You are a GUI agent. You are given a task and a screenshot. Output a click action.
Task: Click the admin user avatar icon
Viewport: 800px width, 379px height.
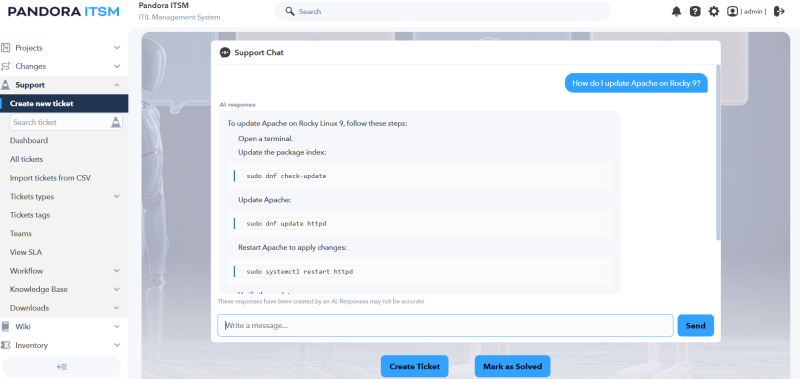tap(732, 11)
